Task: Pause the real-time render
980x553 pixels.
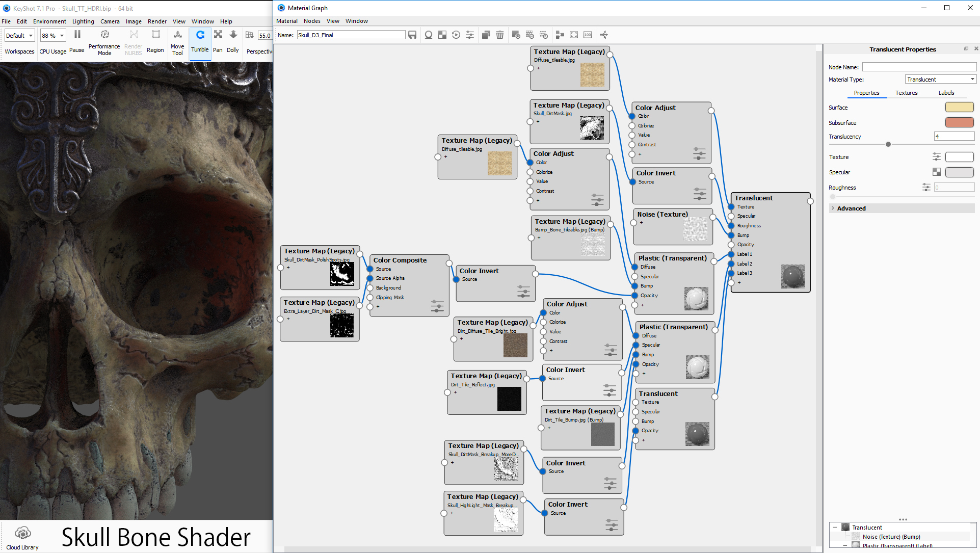Action: 77,42
